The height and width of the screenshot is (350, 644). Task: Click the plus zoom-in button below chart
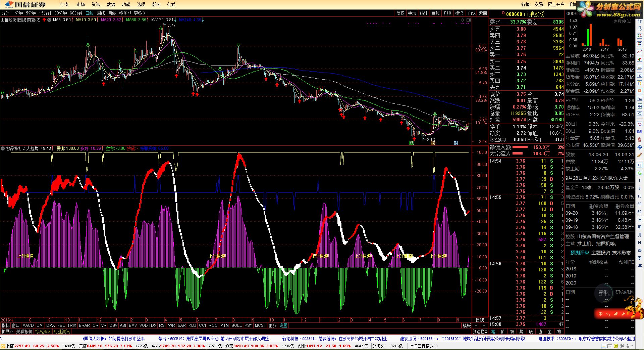(476, 325)
